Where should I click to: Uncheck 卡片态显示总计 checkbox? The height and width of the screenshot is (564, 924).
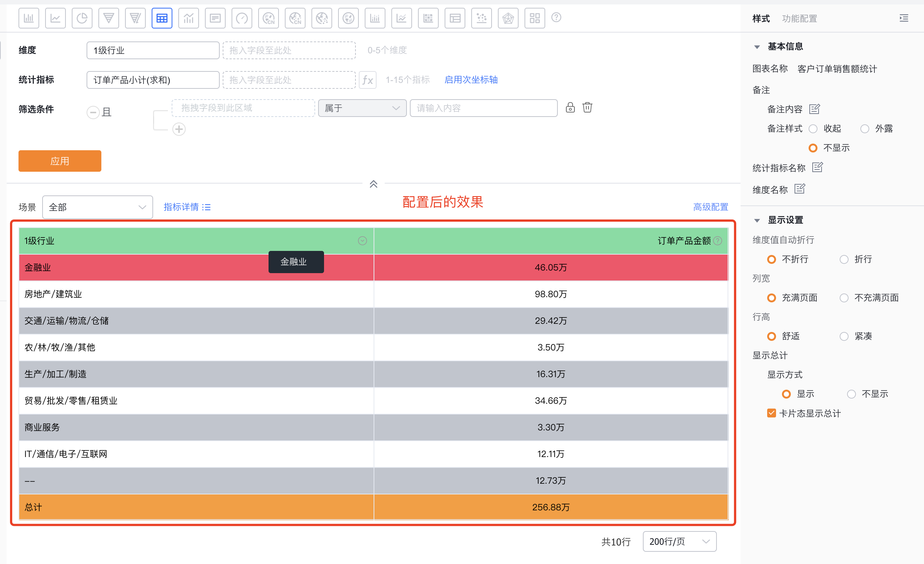(771, 413)
